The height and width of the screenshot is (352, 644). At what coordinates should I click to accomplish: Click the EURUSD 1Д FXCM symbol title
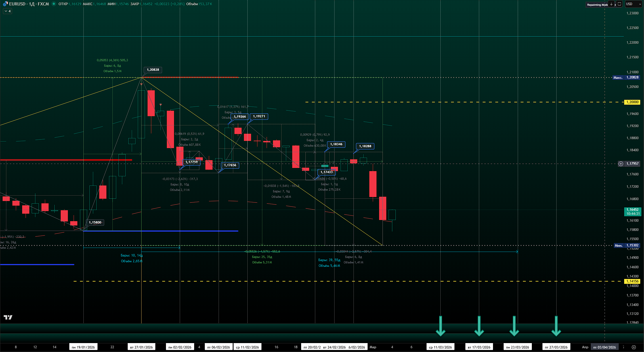[x=29, y=4]
